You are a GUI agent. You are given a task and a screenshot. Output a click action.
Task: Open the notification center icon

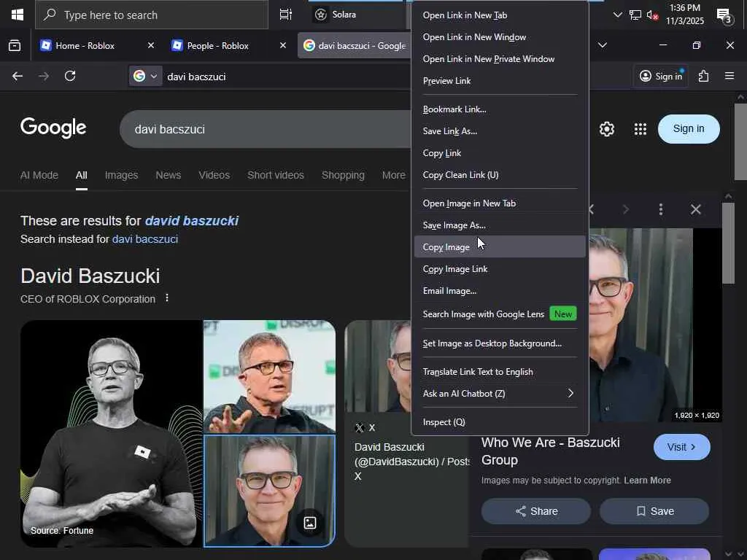pos(724,15)
